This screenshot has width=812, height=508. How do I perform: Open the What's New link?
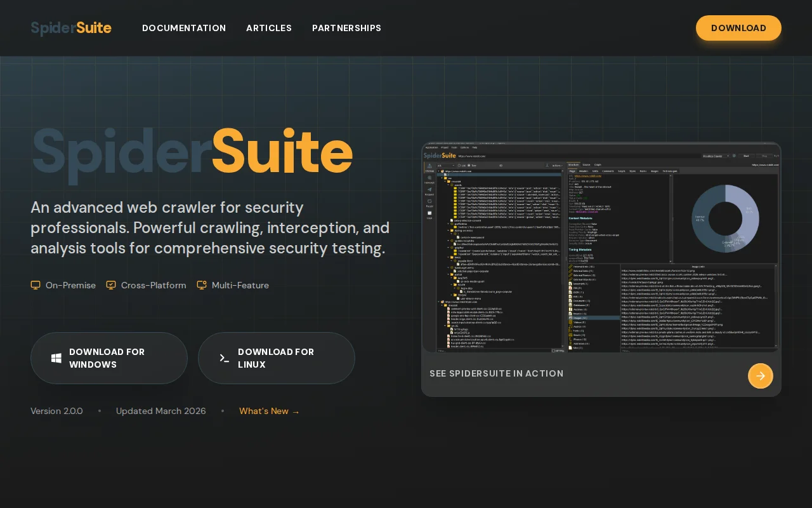click(x=270, y=411)
